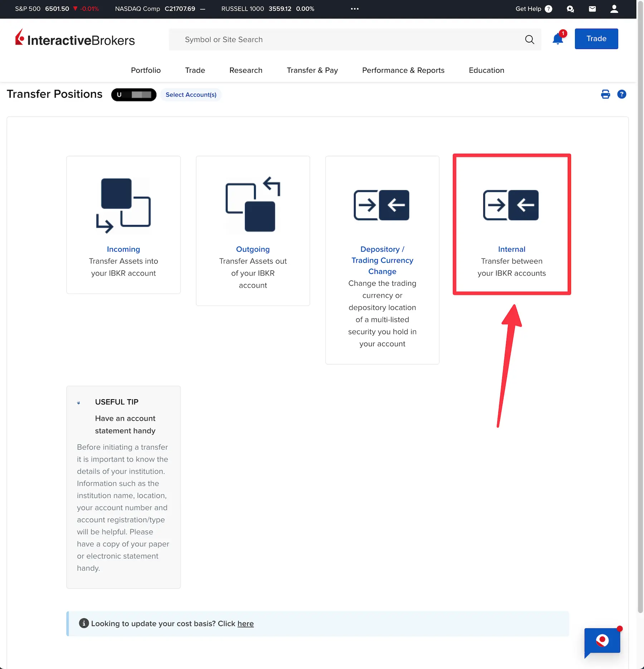Screen dimensions: 644x669
Task: Click the Interactive Brokers logo
Action: (75, 38)
